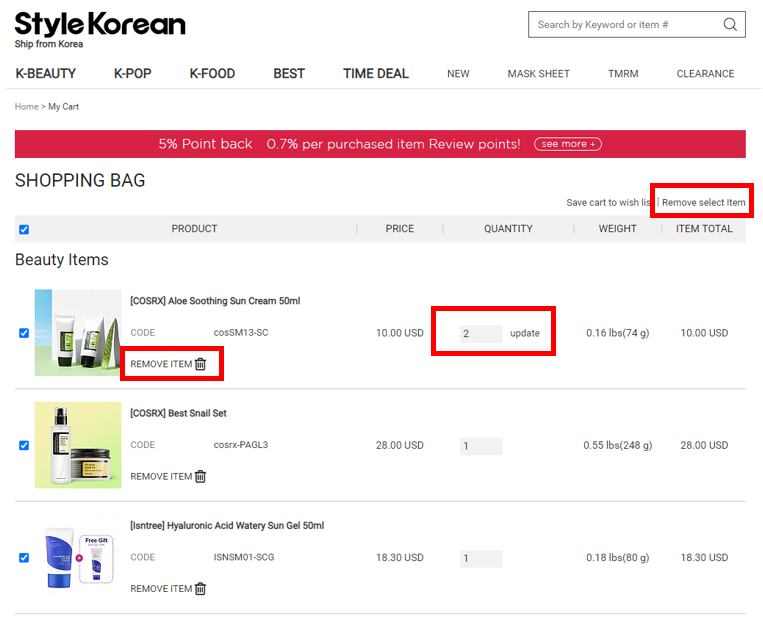Screen dimensions: 763x621
Task: Deselect the Isntree Sun Gel checkbox
Action: click(x=24, y=557)
